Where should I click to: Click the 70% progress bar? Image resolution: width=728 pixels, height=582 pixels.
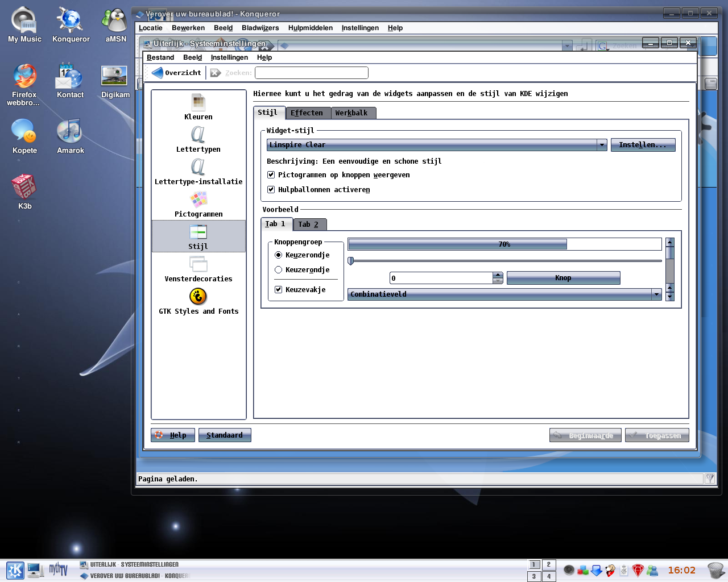click(x=504, y=244)
